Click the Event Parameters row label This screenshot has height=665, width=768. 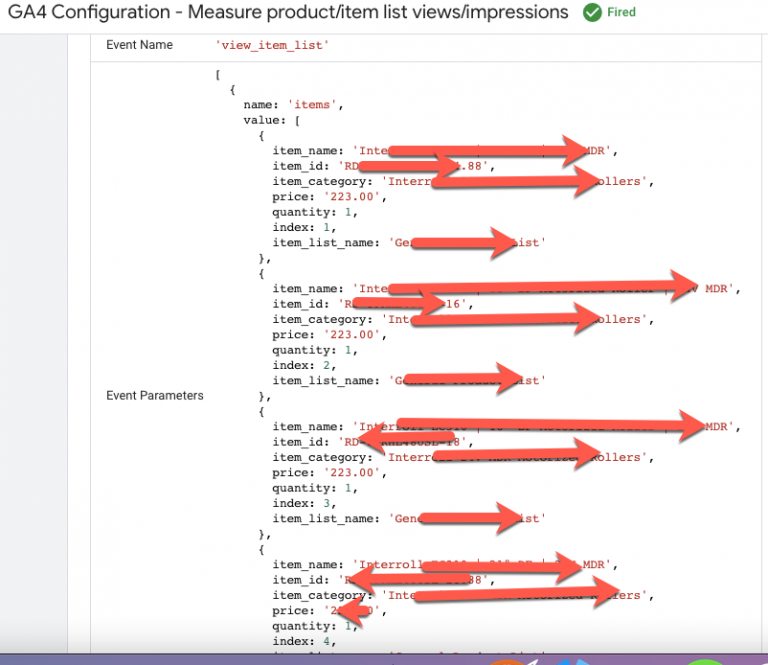(x=154, y=395)
